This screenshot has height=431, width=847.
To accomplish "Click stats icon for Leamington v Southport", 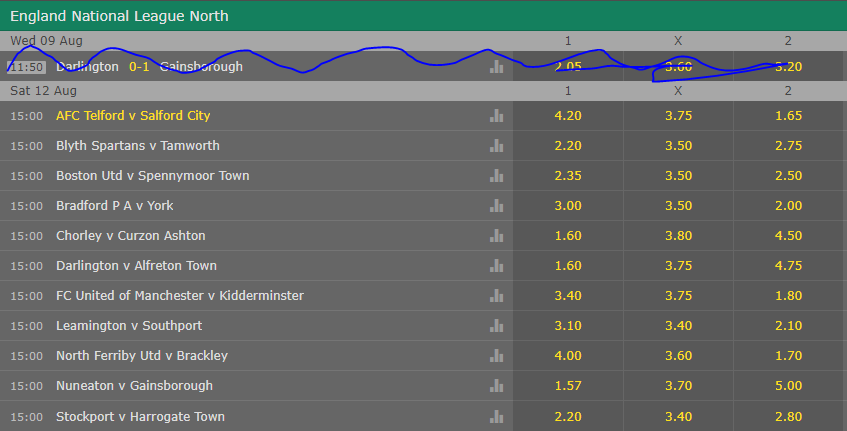I will pos(496,326).
